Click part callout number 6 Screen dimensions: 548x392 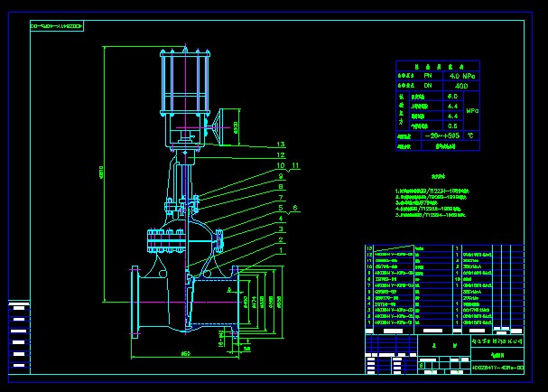point(293,208)
